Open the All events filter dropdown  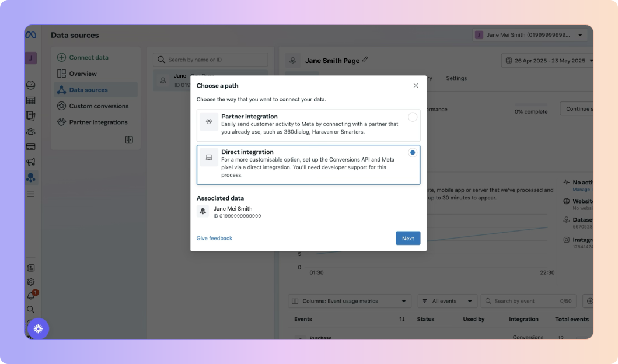[448, 301]
